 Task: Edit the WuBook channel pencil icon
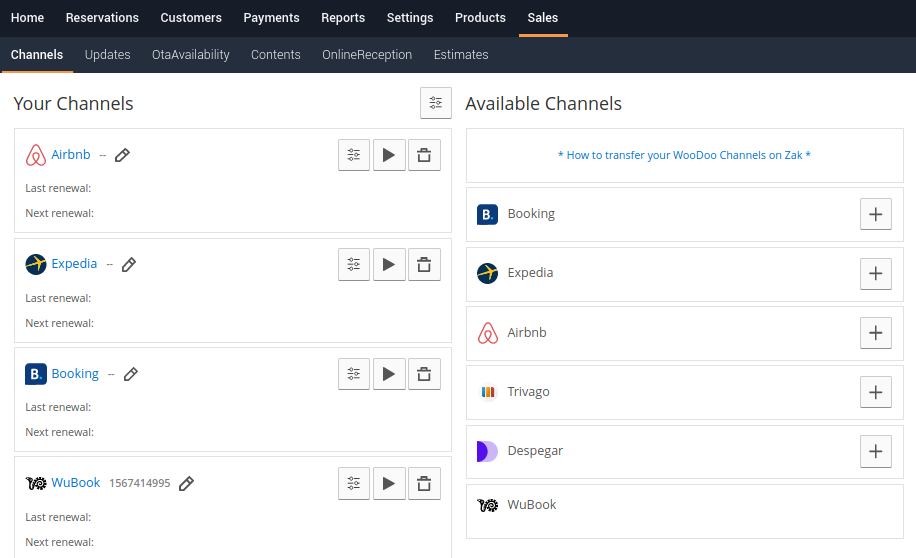click(x=186, y=483)
